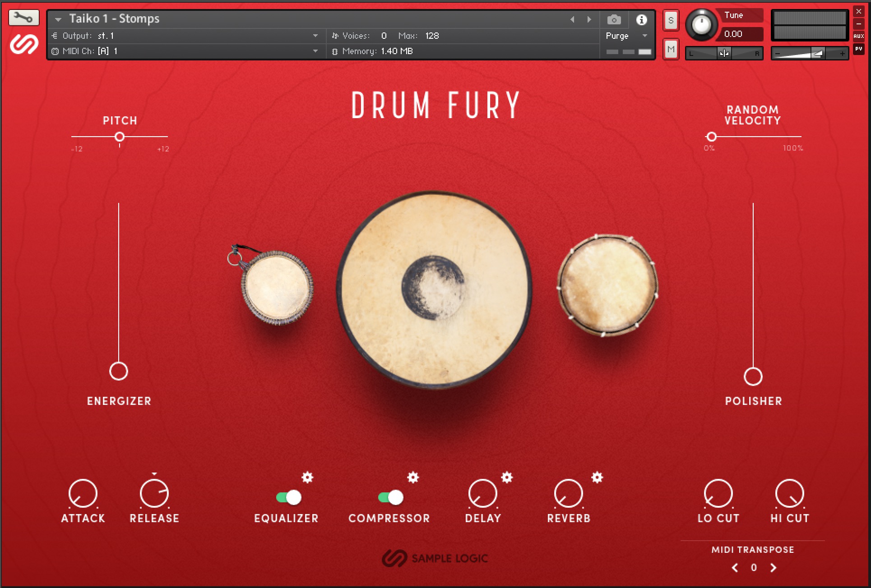Increase MIDI Transpose with the right chevron
This screenshot has height=588, width=871.
[773, 568]
